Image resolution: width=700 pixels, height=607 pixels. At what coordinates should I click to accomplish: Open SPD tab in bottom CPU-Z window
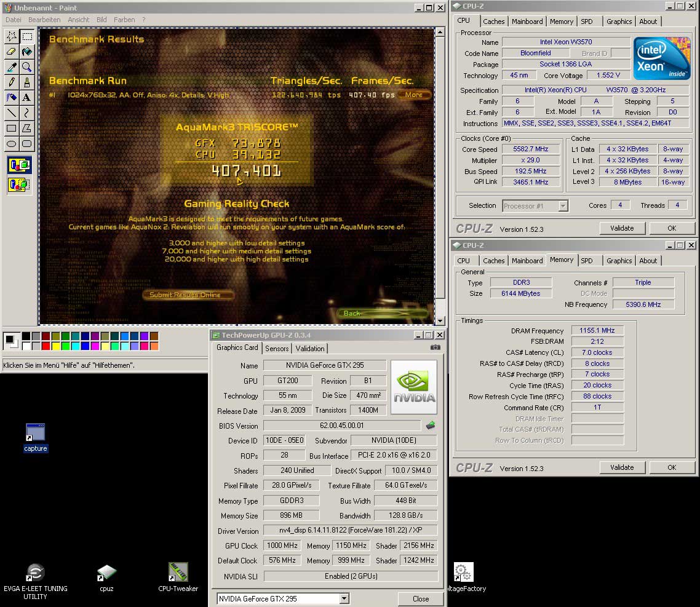point(587,261)
